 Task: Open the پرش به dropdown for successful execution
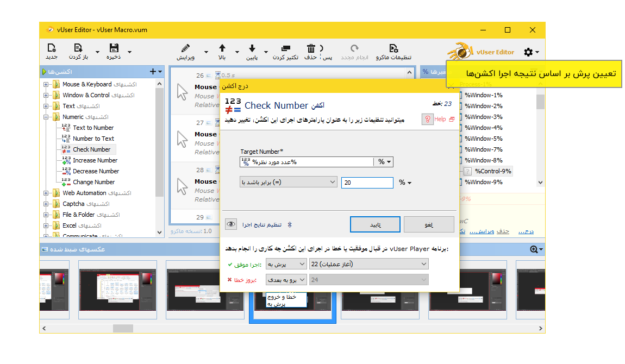pyautogui.click(x=286, y=263)
